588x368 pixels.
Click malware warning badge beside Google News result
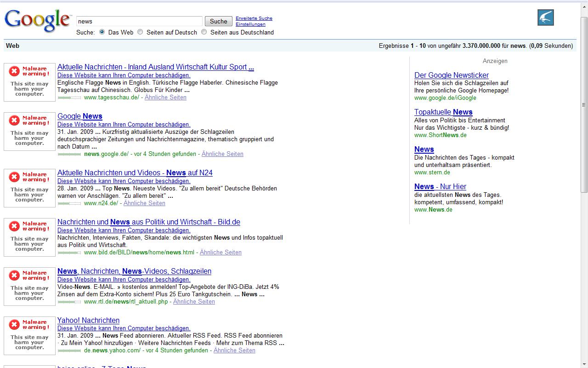[x=29, y=132]
